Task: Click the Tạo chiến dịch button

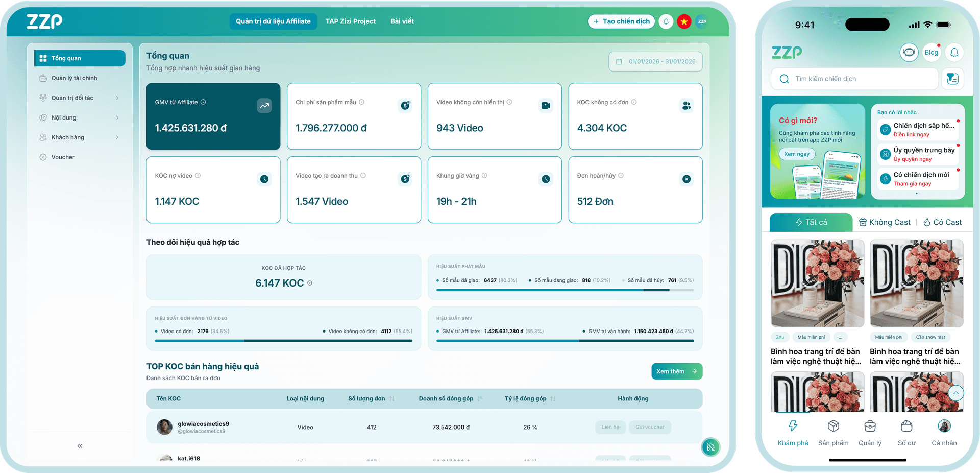Action: [x=621, y=21]
